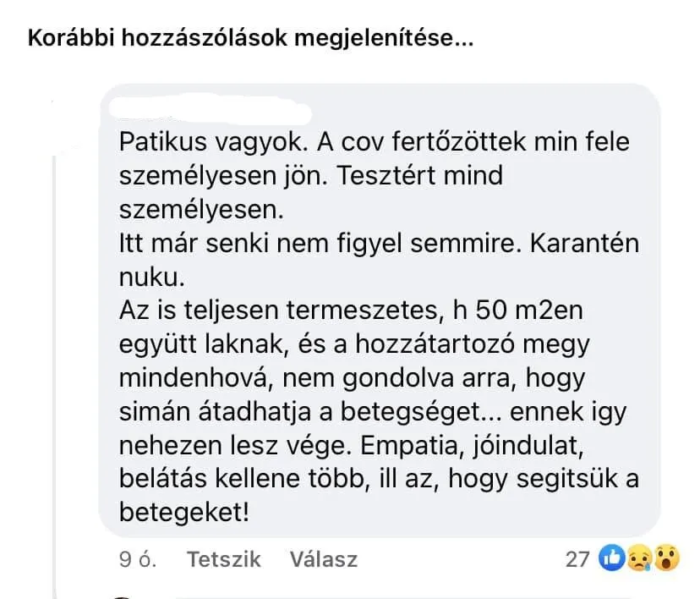Screen dimensions: 700x599
Task: Open the reaction count showing 27
Action: click(577, 558)
